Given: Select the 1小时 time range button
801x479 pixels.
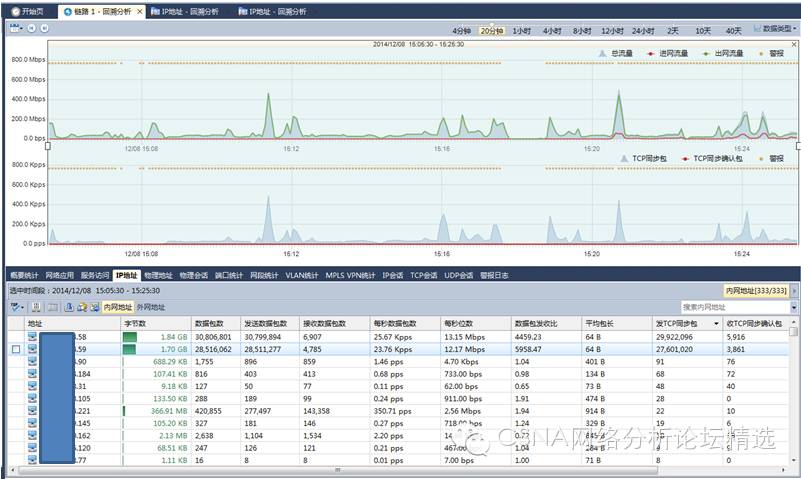Looking at the screenshot, I should tap(521, 31).
